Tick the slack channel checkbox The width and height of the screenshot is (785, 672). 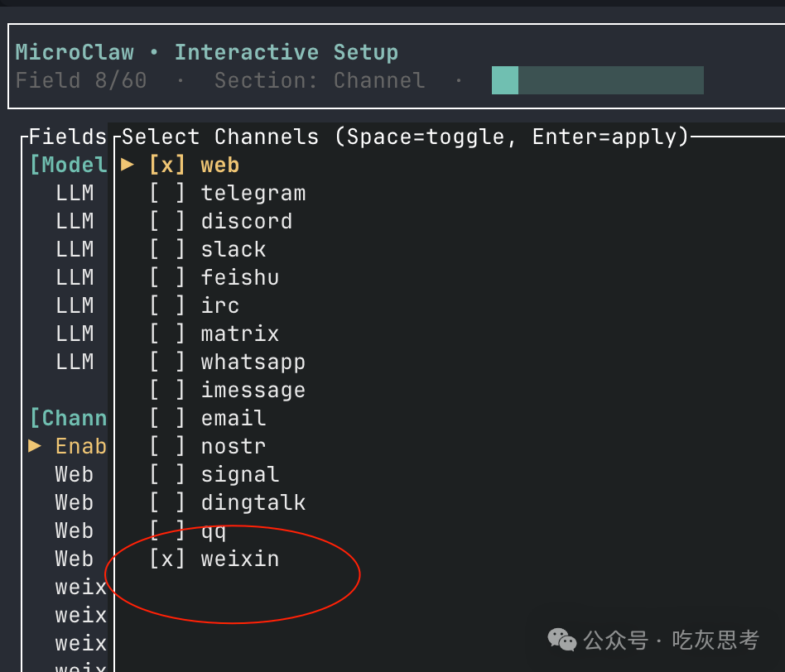[167, 249]
